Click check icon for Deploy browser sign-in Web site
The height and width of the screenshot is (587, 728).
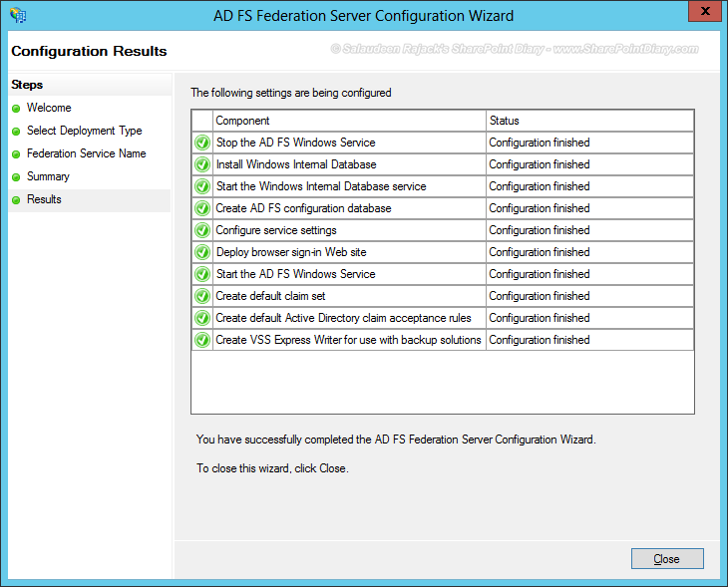202,252
